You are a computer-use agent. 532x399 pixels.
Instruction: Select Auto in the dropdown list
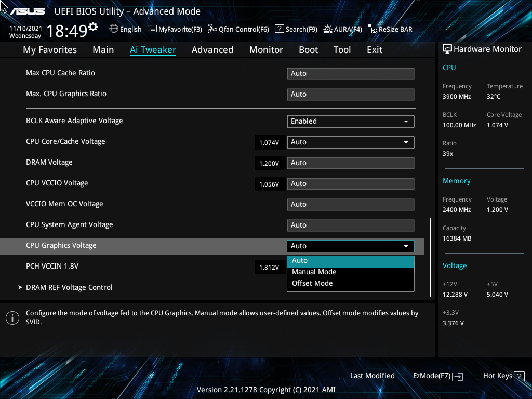[351, 261]
